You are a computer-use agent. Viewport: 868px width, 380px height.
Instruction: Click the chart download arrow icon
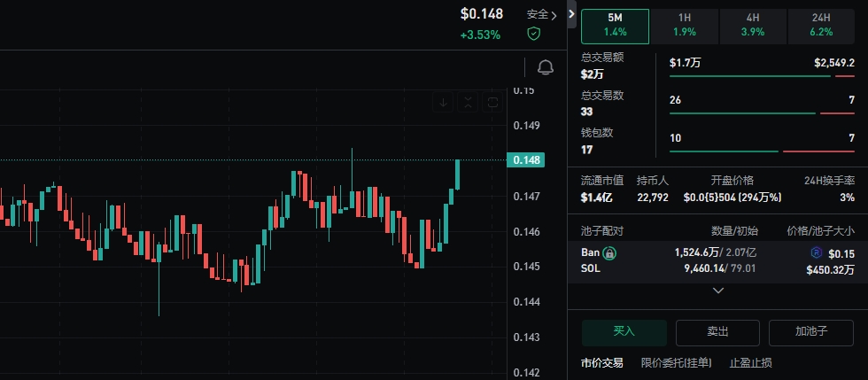[x=443, y=103]
